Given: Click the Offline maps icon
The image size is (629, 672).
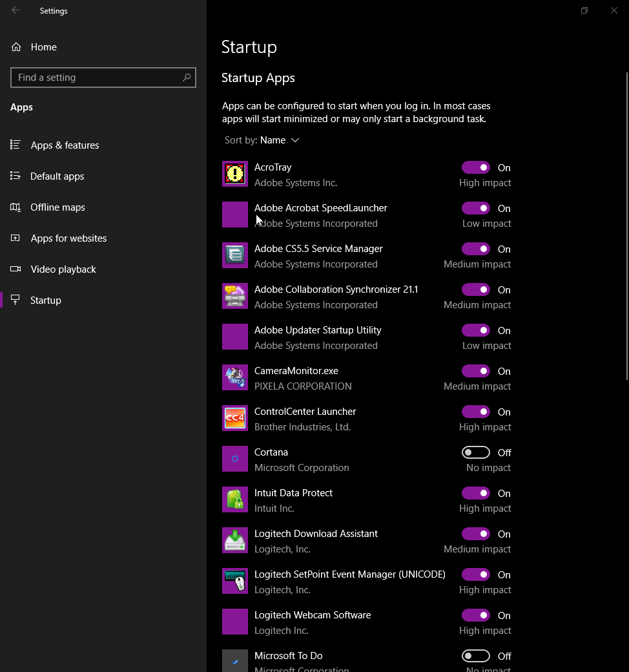Looking at the screenshot, I should point(15,207).
